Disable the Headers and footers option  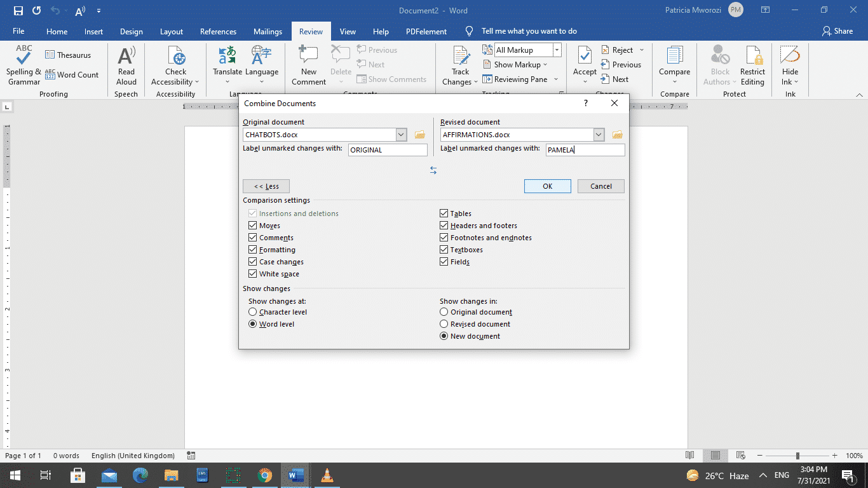pos(444,225)
